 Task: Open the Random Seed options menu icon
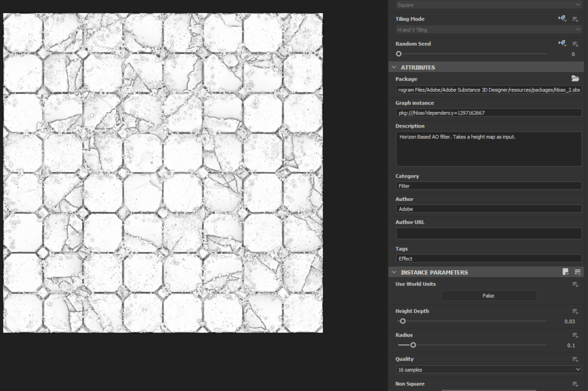click(575, 44)
